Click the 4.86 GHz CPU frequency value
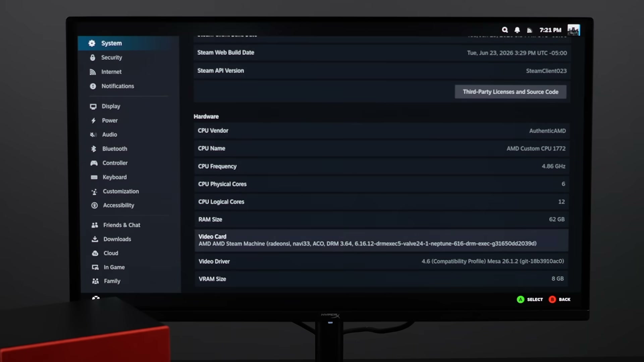 [x=553, y=166]
